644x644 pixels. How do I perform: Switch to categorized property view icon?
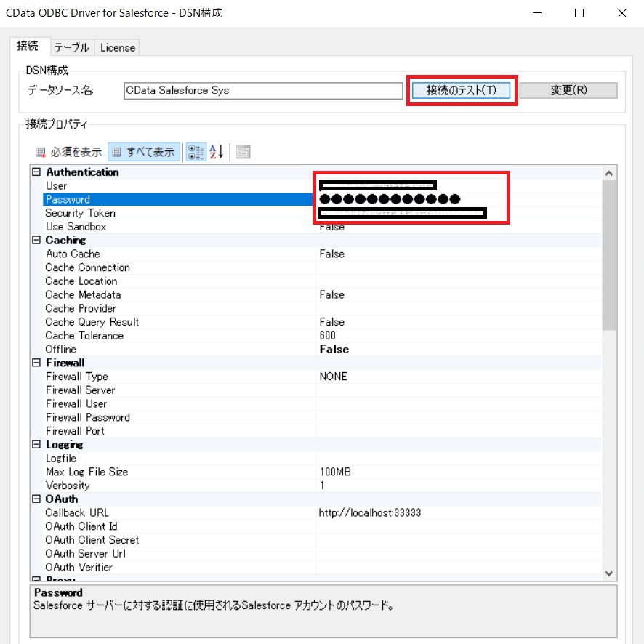tap(196, 151)
